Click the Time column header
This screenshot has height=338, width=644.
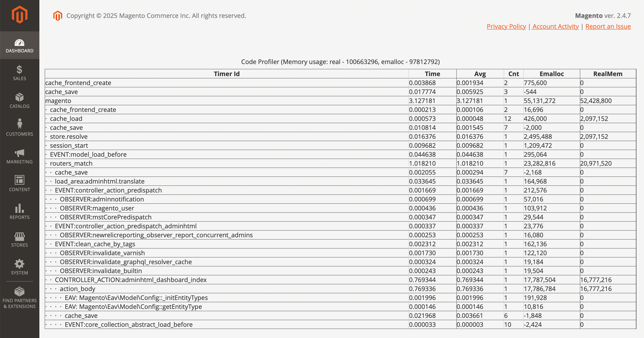(x=433, y=74)
